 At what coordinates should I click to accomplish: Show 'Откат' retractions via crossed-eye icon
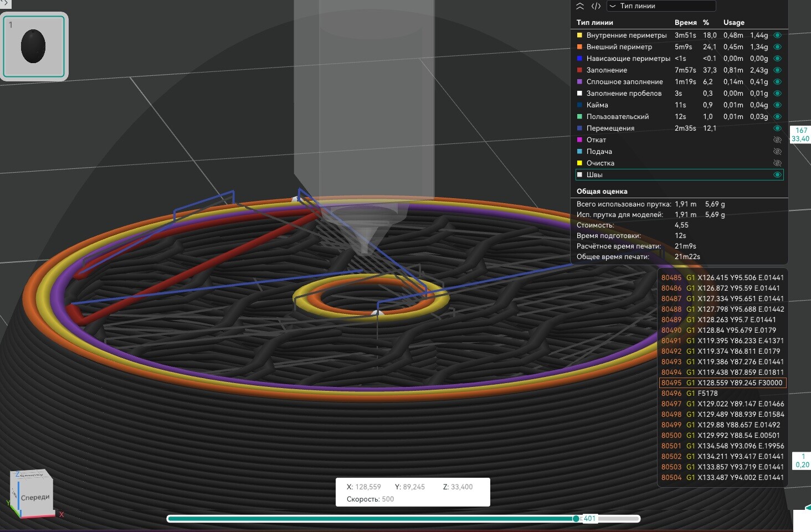(777, 140)
